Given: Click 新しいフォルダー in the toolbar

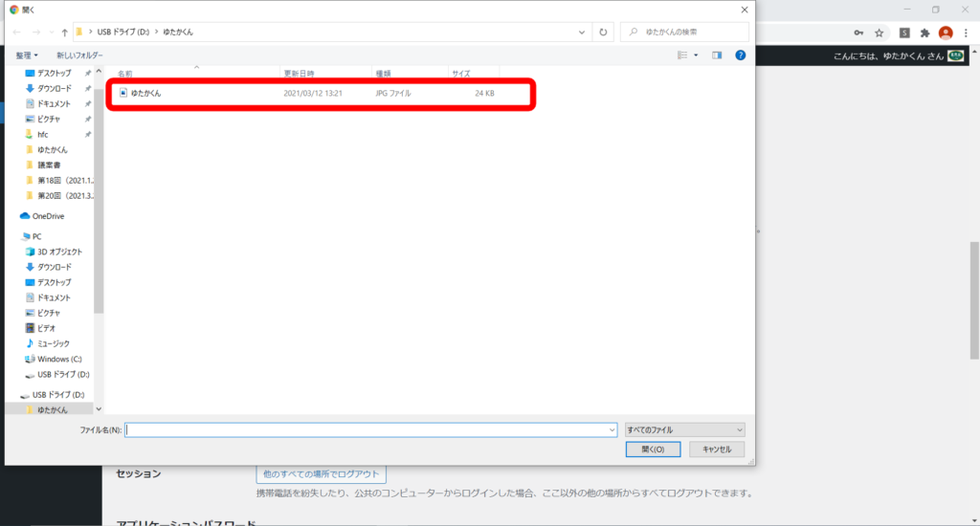Looking at the screenshot, I should click(x=79, y=55).
